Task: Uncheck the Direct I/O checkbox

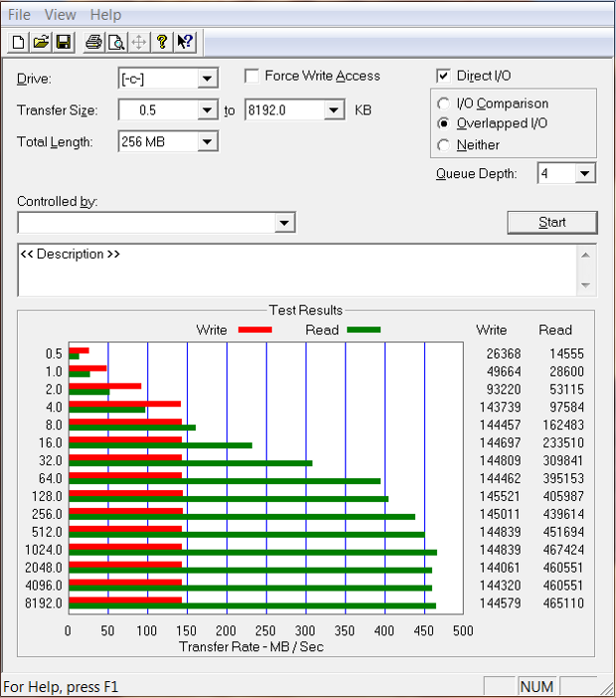Action: point(444,77)
